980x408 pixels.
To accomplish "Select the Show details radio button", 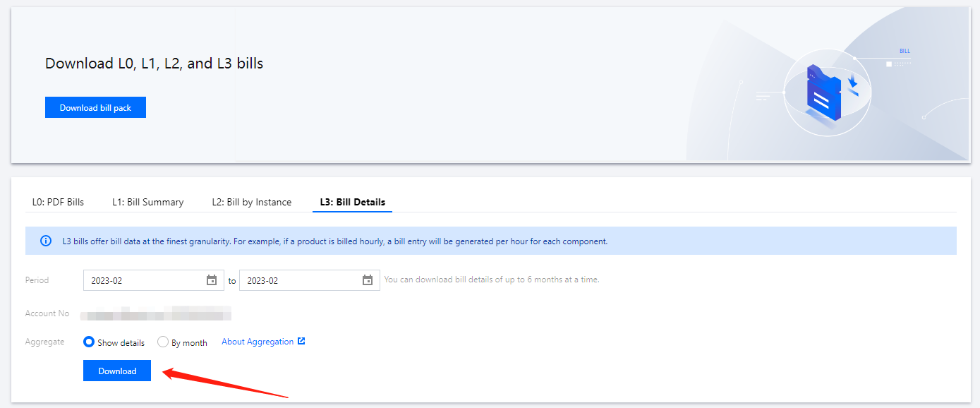I will pyautogui.click(x=89, y=342).
